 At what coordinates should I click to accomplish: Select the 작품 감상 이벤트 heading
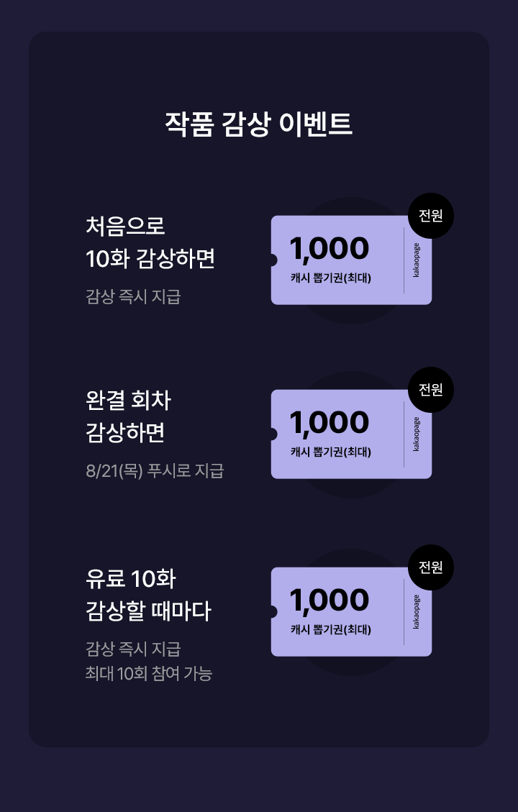pyautogui.click(x=258, y=124)
